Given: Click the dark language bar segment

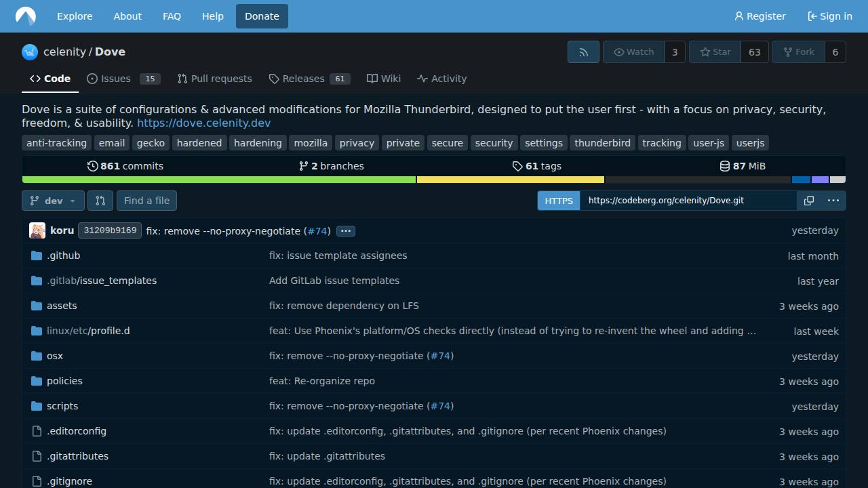Looking at the screenshot, I should [x=698, y=180].
